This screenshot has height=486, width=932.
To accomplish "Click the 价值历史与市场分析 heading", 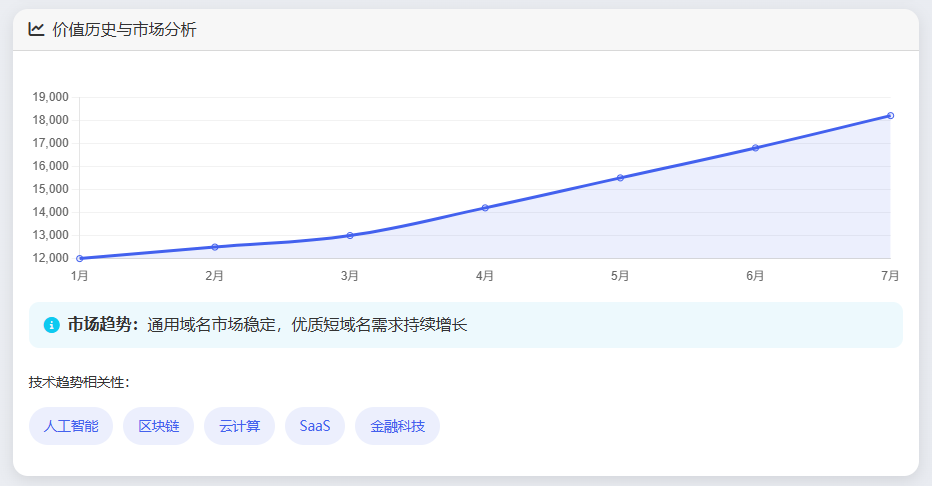I will 124,30.
